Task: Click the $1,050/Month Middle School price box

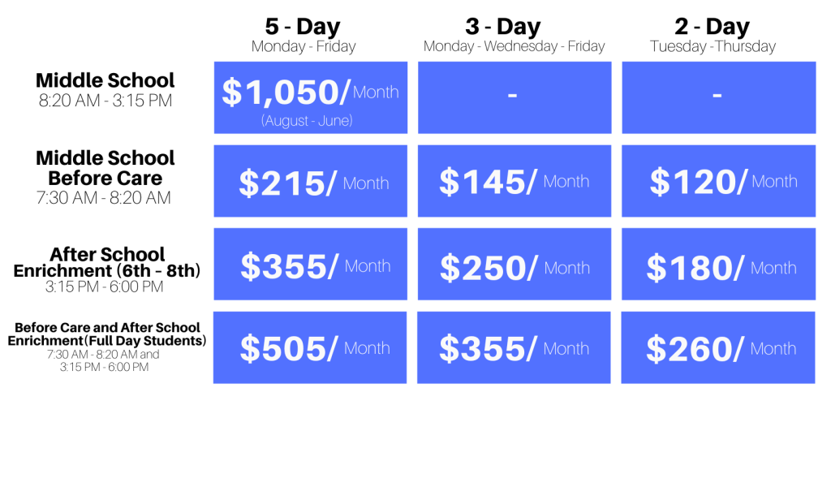Action: pos(311,97)
